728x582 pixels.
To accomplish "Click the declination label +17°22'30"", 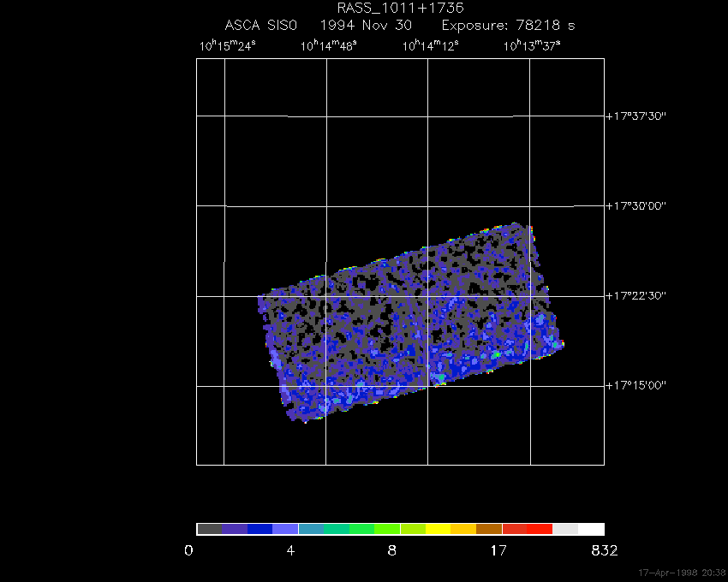I will click(636, 295).
